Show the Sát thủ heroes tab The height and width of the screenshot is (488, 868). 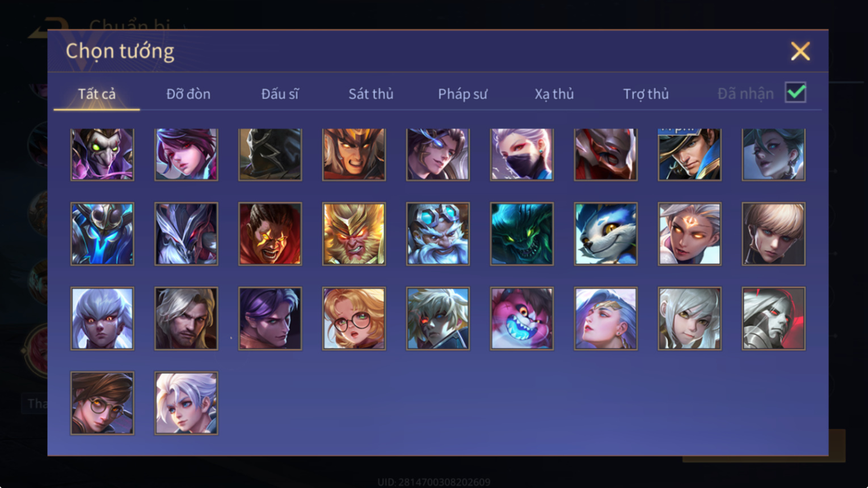tap(371, 94)
